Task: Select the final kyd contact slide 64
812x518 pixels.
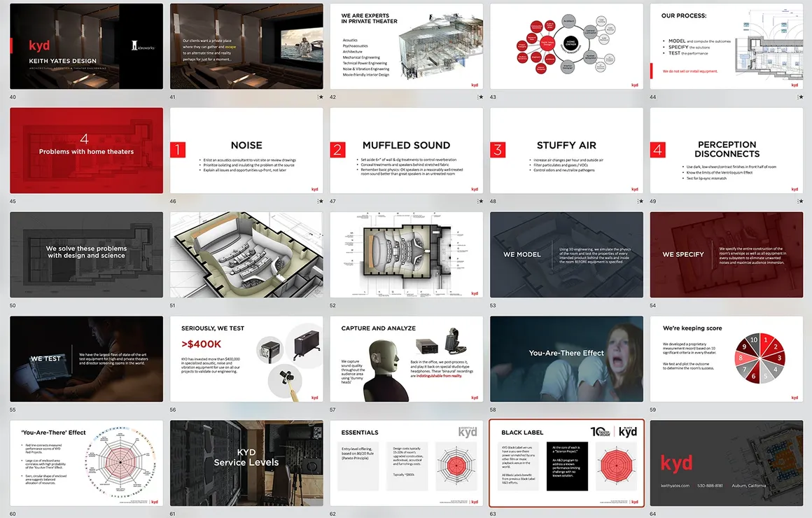Action: (727, 463)
